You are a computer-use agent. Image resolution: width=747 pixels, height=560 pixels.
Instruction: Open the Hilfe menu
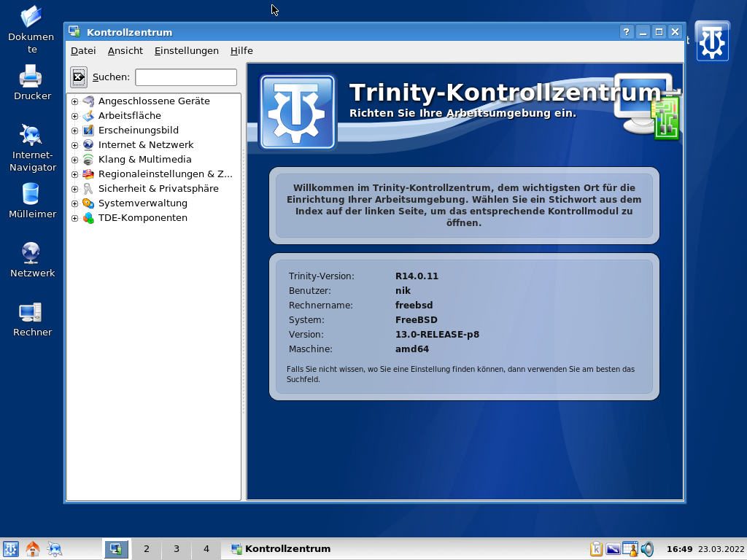tap(241, 50)
